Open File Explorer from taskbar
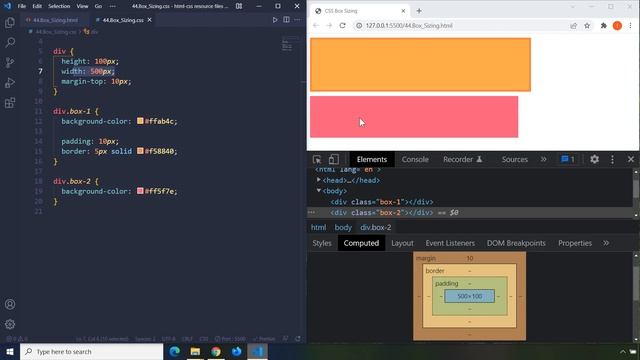 (x=195, y=351)
